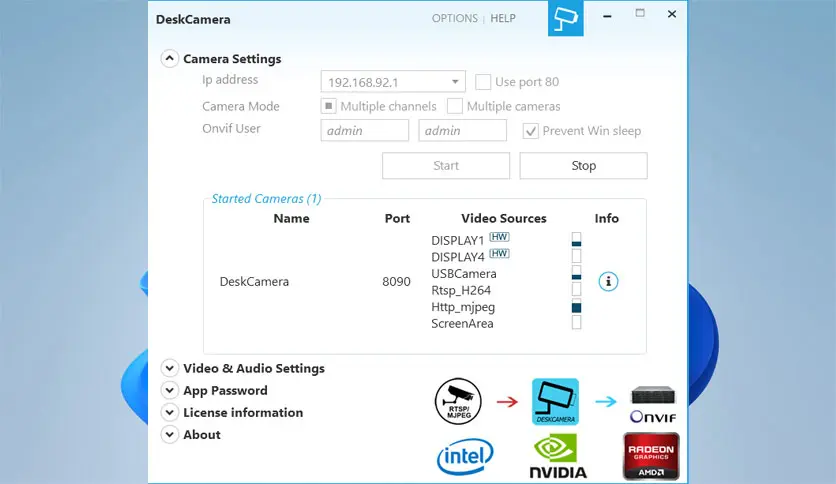Viewport: 836px width, 484px height.
Task: Click the Name column header
Action: (x=291, y=218)
